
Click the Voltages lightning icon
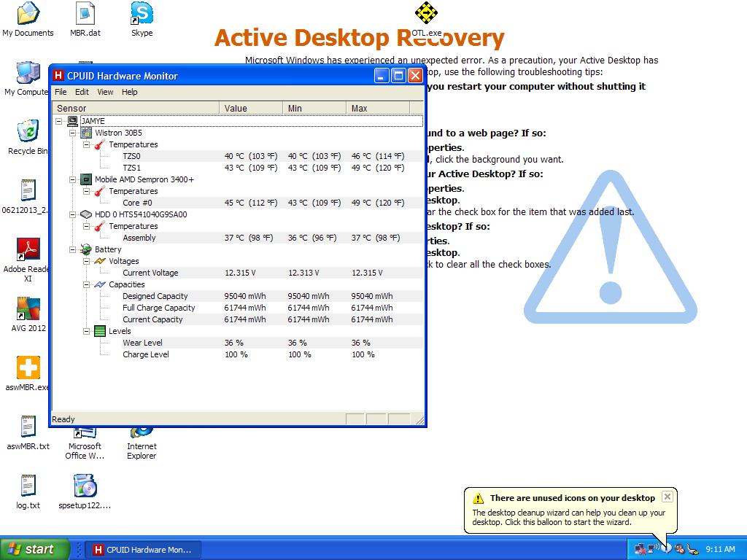99,261
